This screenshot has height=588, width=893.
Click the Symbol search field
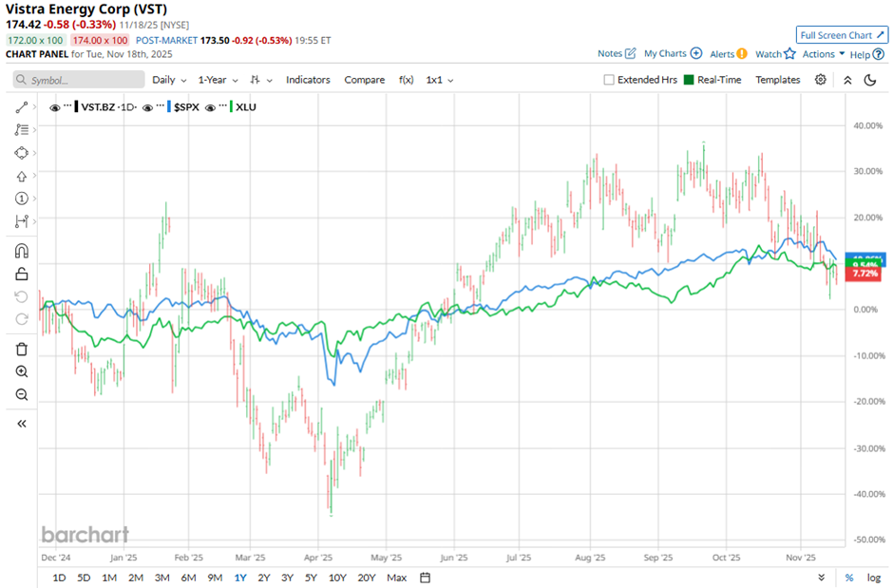[79, 80]
